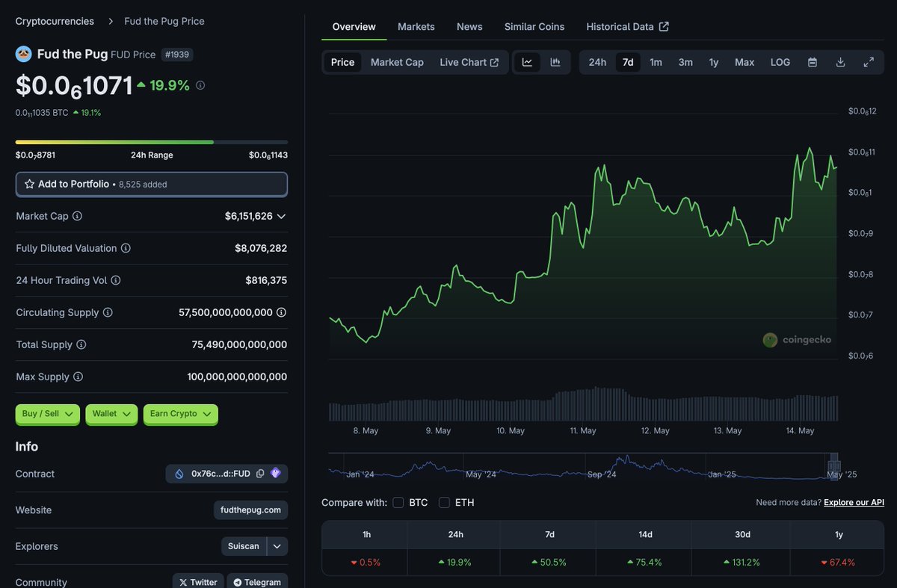This screenshot has height=588, width=897.
Task: Click the star icon in Add to Portfolio
Action: pos(30,184)
